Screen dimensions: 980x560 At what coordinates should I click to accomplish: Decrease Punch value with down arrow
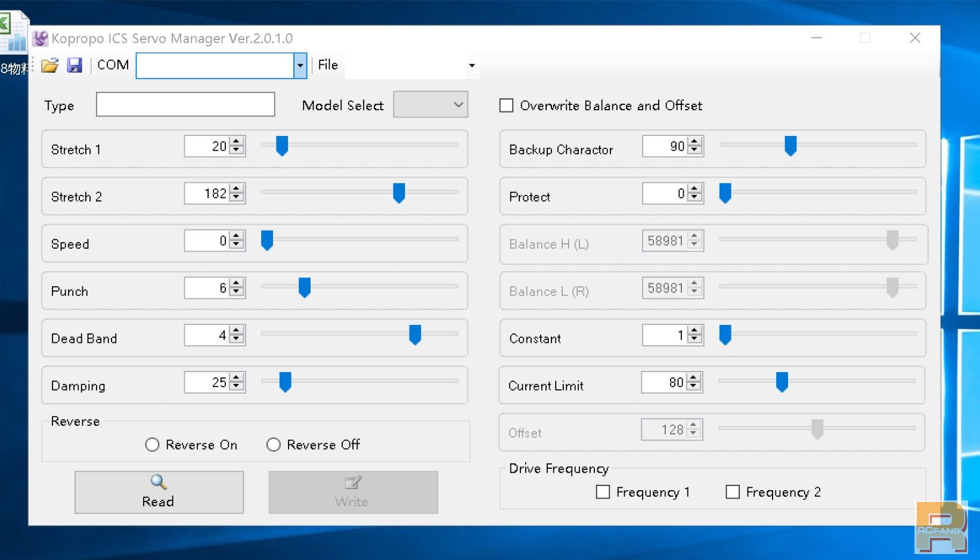237,292
